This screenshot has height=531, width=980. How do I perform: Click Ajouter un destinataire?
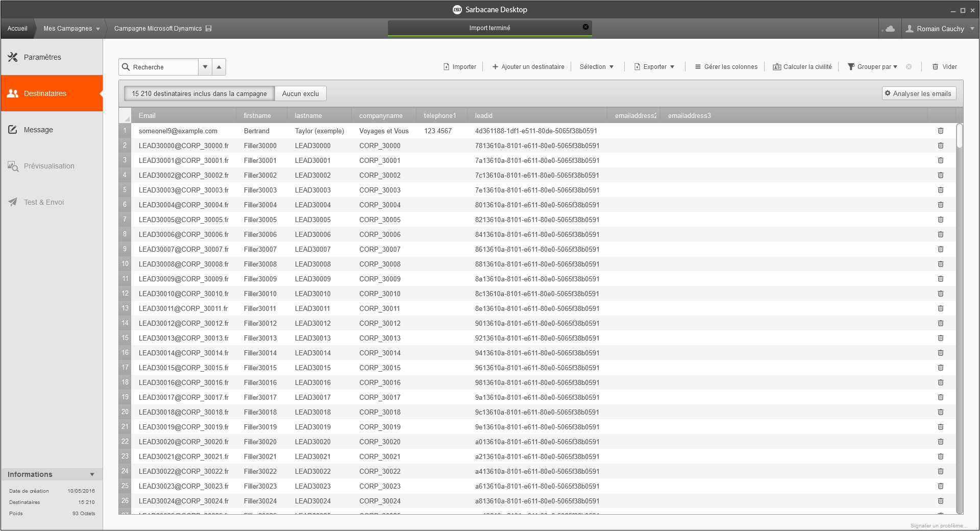coord(528,67)
